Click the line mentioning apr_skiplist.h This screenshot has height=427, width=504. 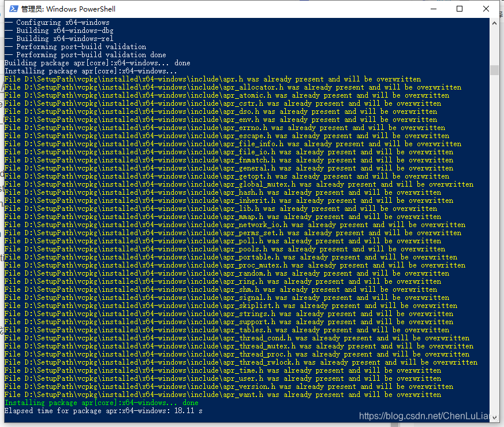click(231, 305)
